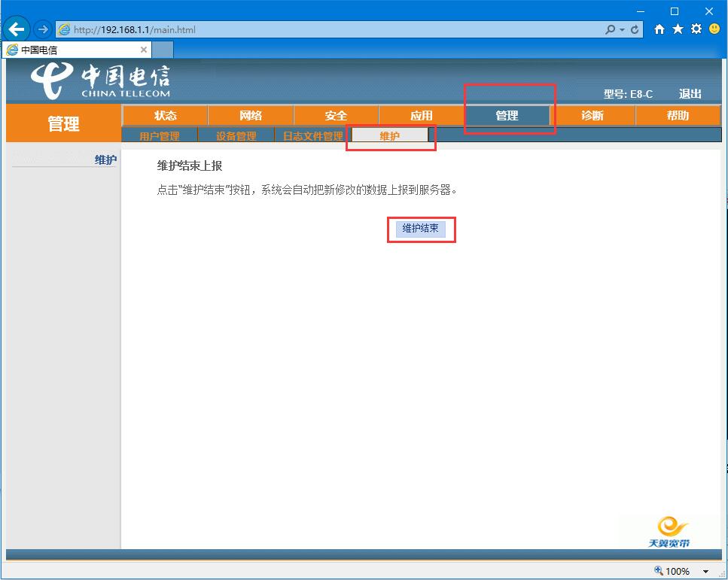Click the search magnifier in the address bar

coord(610,29)
